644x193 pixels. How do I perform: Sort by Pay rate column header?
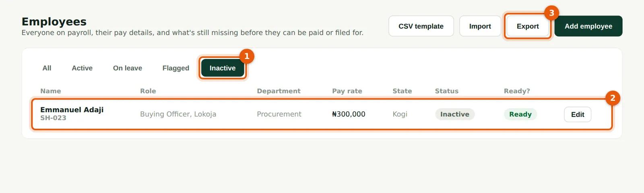pyautogui.click(x=347, y=91)
